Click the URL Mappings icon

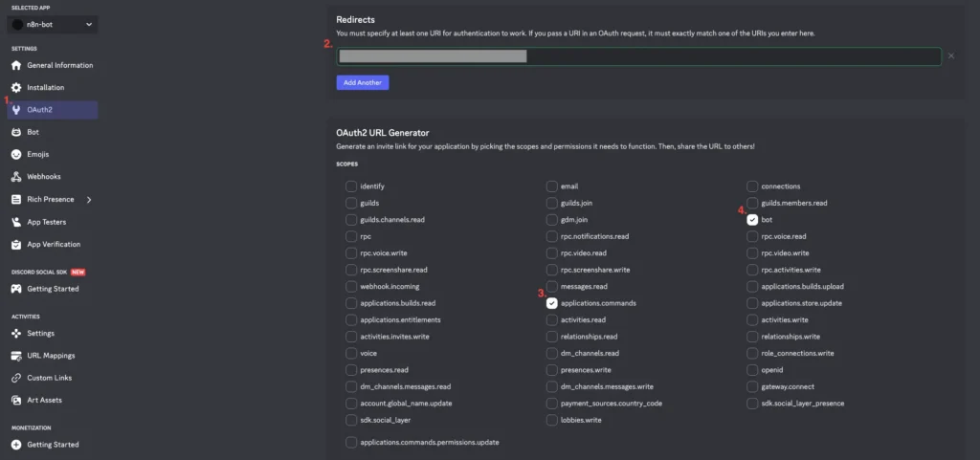(x=16, y=356)
